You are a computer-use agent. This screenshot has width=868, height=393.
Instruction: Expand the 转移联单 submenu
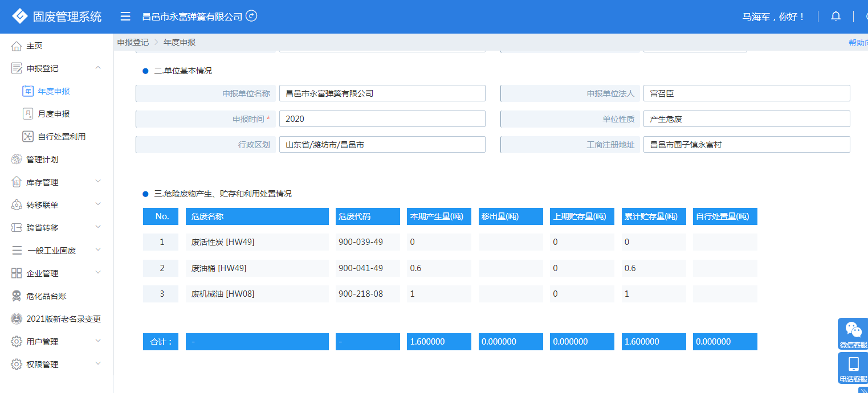tap(98, 204)
